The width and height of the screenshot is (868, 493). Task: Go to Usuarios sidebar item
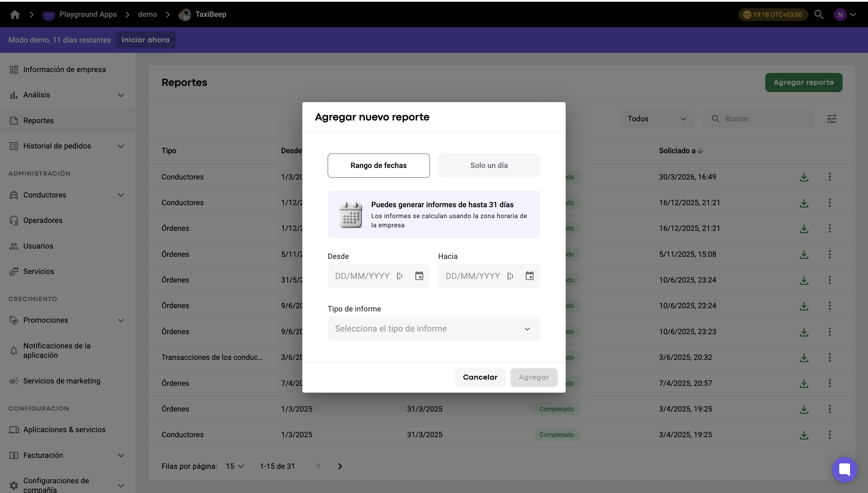point(38,246)
